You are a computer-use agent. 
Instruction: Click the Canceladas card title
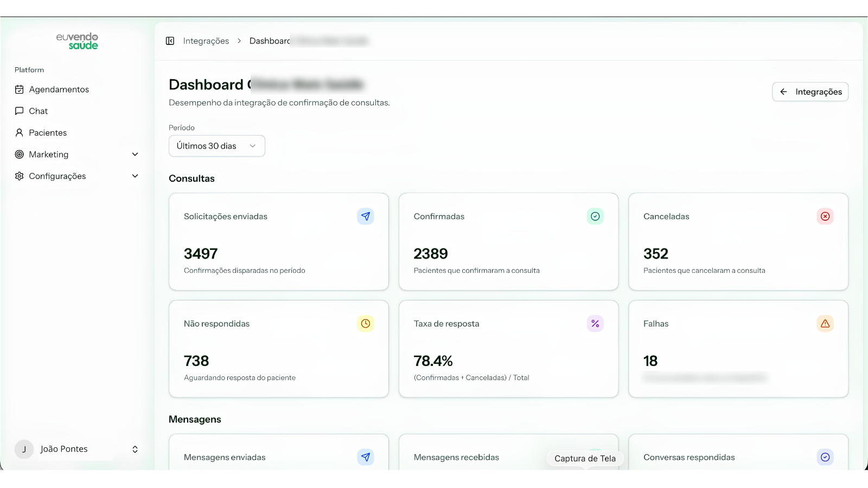point(666,216)
